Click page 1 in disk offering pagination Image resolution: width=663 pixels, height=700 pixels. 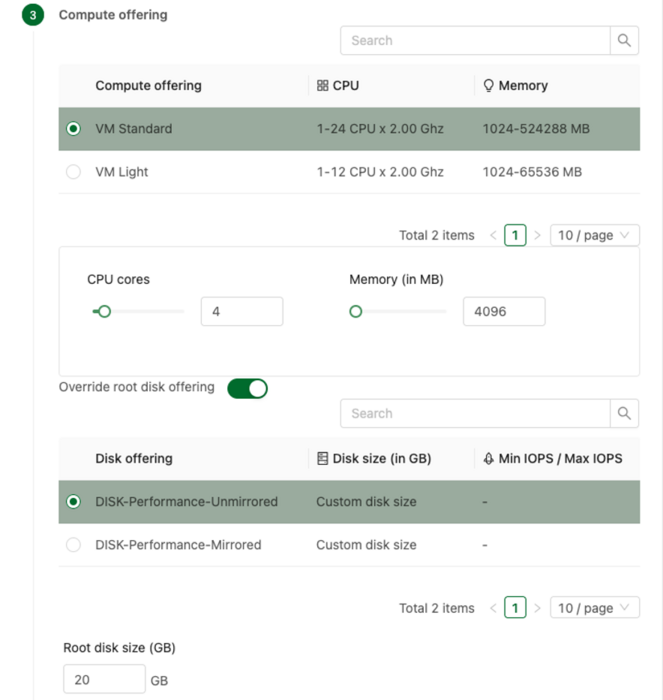pyautogui.click(x=515, y=608)
